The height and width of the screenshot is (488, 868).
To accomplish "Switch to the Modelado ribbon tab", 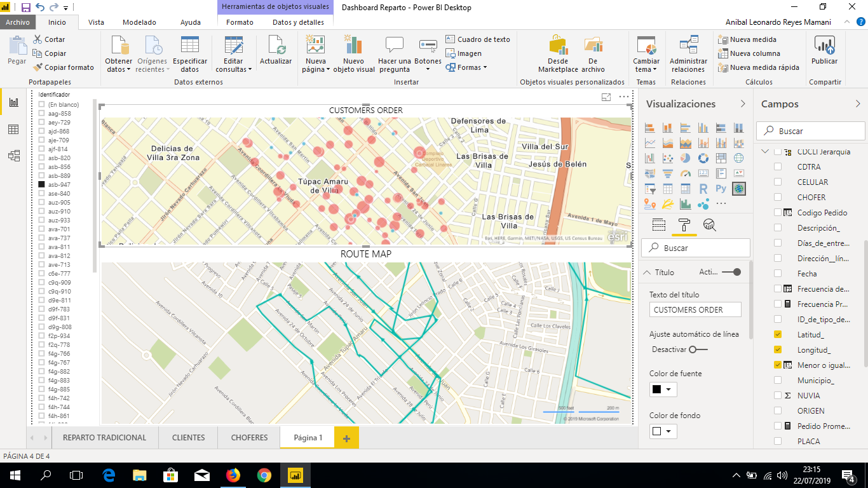I will tap(139, 22).
